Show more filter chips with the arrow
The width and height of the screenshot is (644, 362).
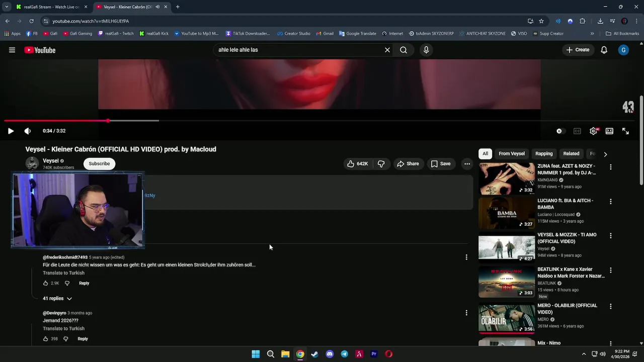[605, 154]
